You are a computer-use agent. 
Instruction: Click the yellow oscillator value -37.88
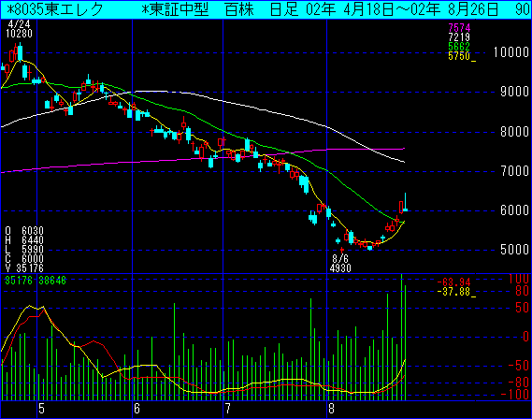453,292
